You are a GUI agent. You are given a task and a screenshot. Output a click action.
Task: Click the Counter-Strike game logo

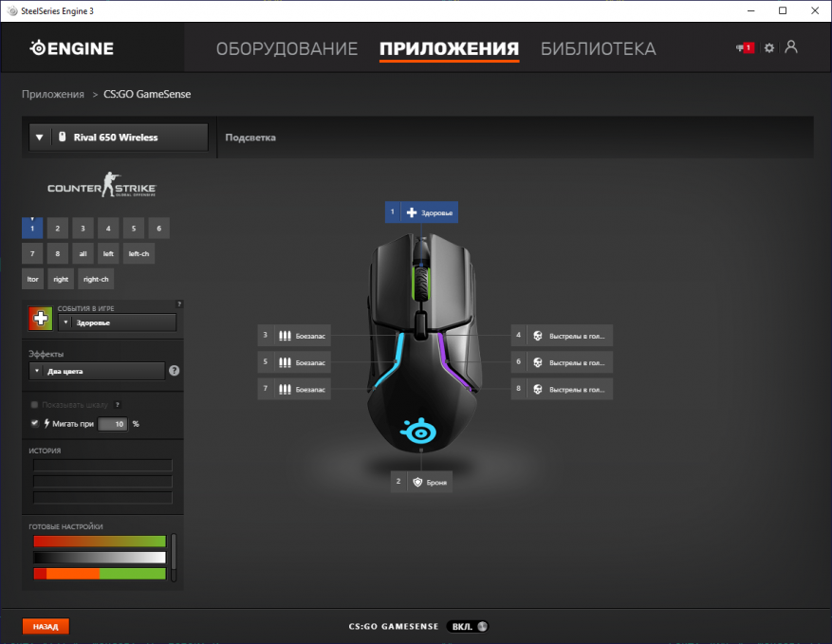pyautogui.click(x=102, y=185)
